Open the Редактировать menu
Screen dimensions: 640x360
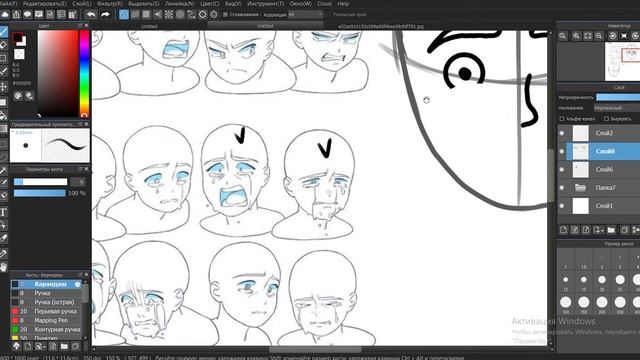44,4
